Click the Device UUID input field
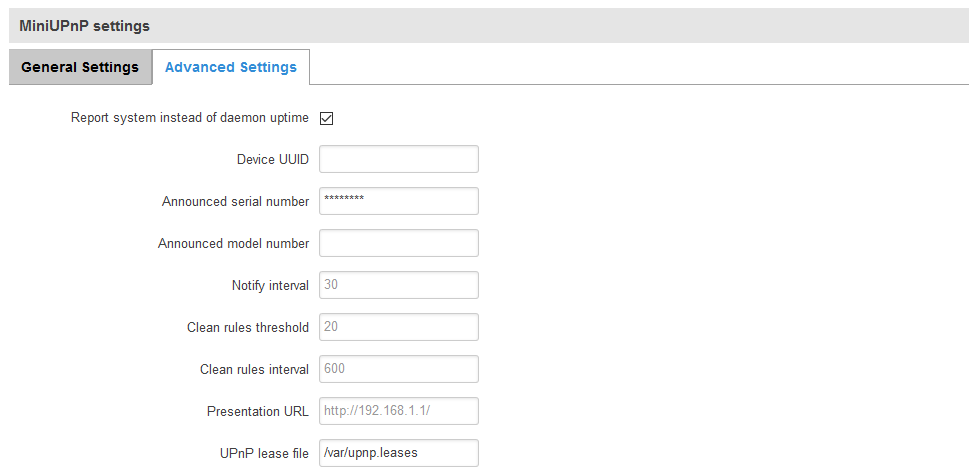The image size is (979, 476). point(398,159)
